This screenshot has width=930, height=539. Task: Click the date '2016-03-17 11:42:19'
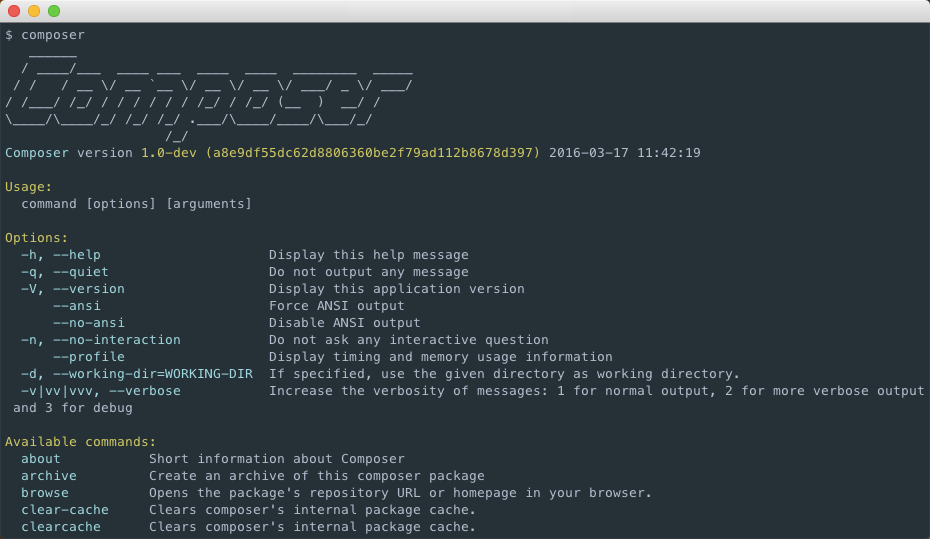point(625,153)
